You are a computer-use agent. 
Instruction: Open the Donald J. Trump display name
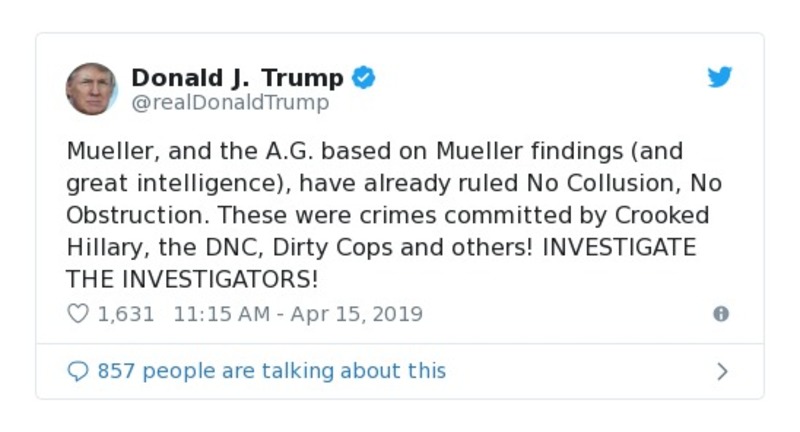(237, 78)
